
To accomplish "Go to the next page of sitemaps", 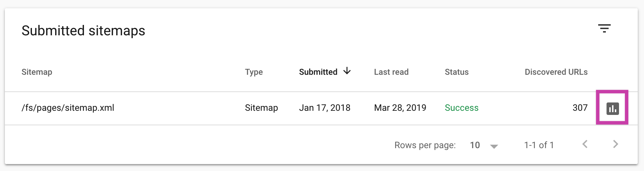I will click(x=616, y=144).
